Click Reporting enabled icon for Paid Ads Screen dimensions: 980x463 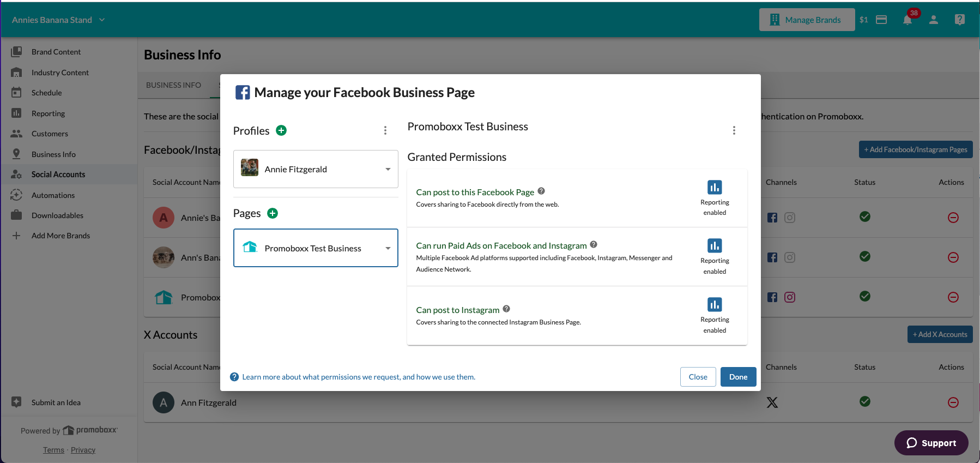coord(715,245)
